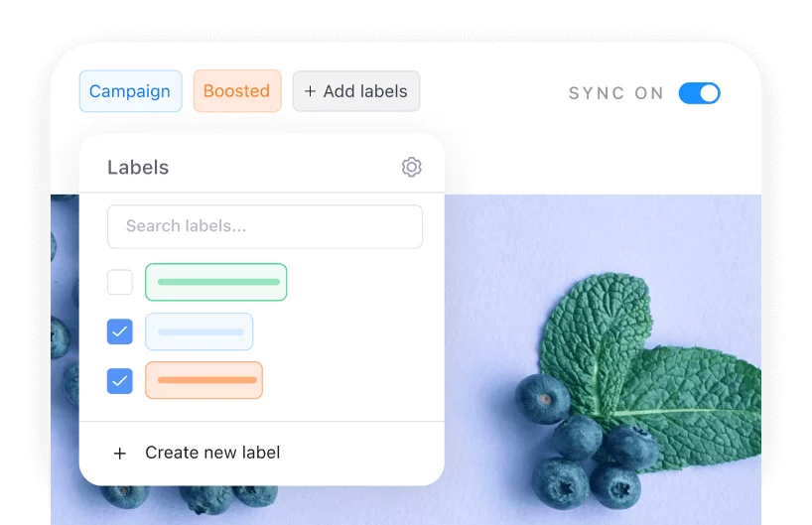
Task: Choose Create new label option
Action: [212, 453]
